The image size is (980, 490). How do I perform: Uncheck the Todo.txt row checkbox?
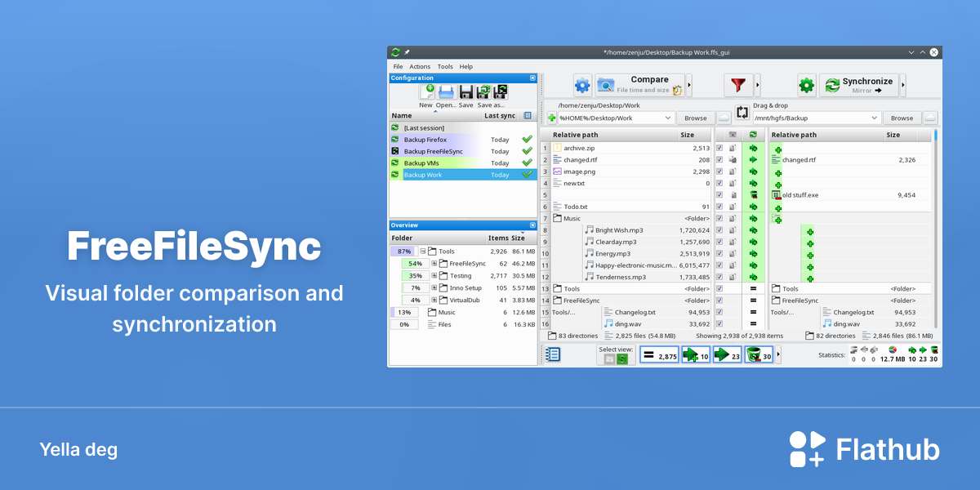[x=719, y=207]
